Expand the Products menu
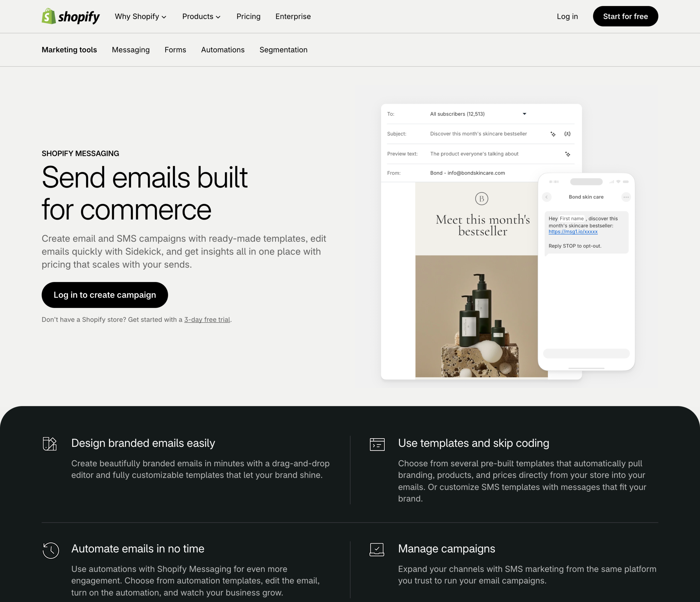 tap(201, 17)
